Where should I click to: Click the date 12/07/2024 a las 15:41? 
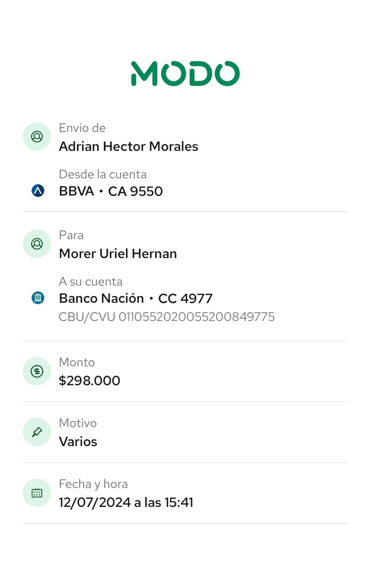click(126, 502)
